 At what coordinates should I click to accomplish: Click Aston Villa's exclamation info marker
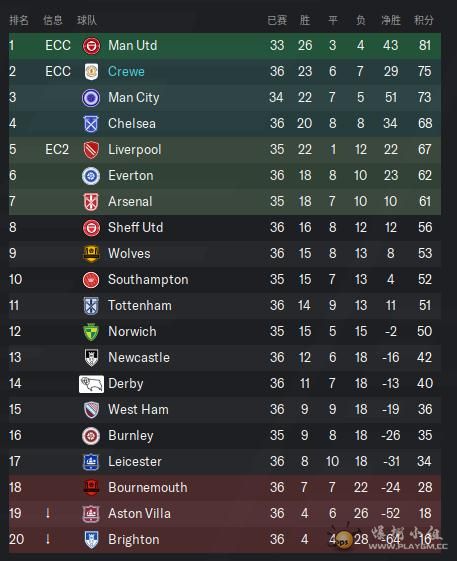click(48, 513)
